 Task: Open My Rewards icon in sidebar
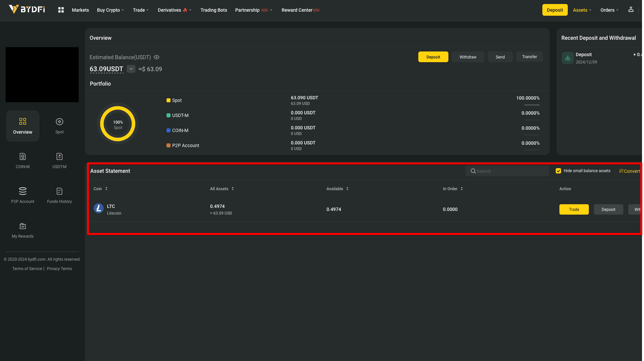point(23,226)
